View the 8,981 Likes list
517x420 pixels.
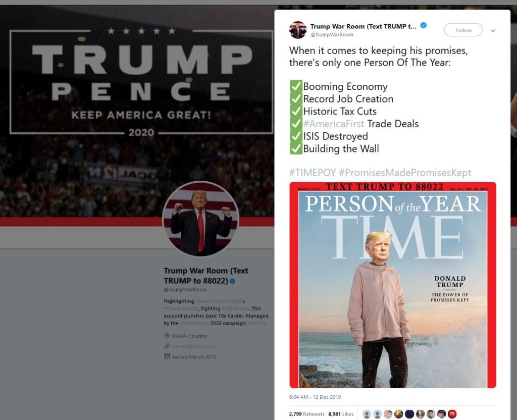[x=341, y=414]
